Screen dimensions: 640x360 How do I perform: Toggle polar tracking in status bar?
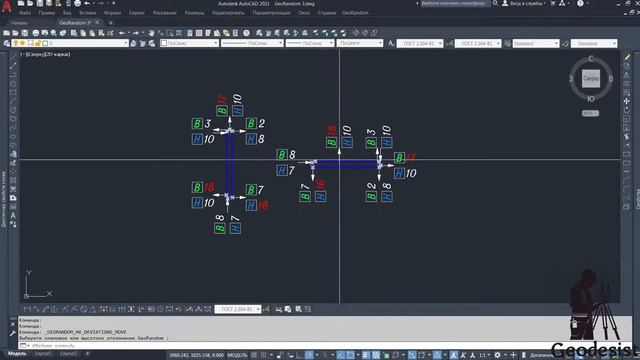309,355
